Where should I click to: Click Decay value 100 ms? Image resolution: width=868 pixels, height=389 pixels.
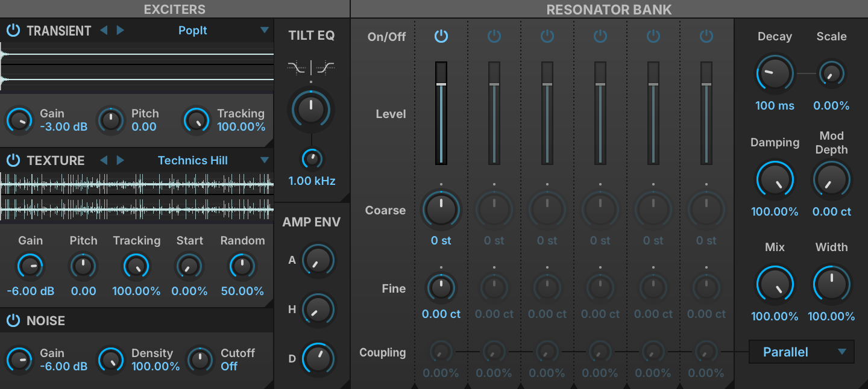[775, 106]
